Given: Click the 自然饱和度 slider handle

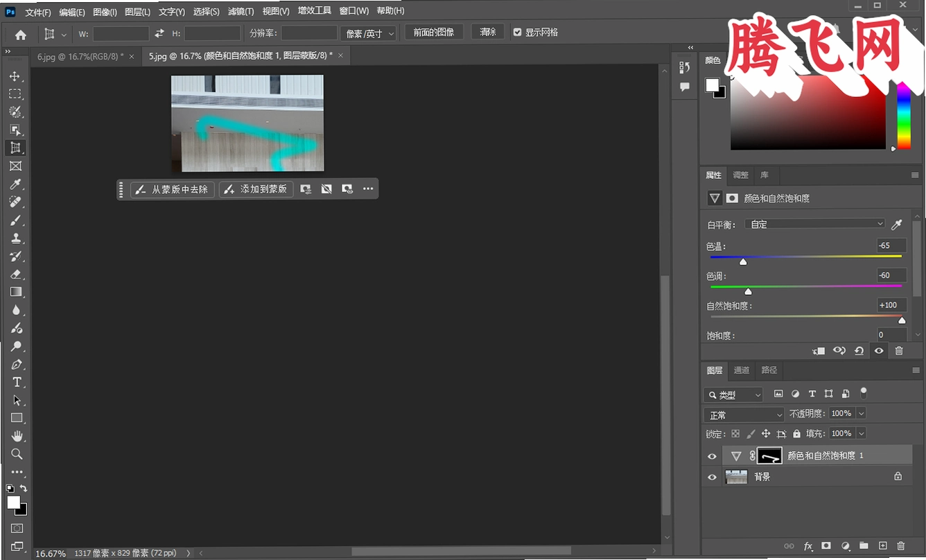Looking at the screenshot, I should (902, 321).
